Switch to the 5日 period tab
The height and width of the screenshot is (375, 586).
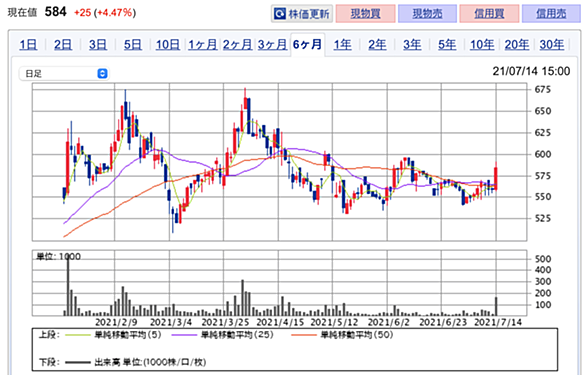[x=133, y=45]
